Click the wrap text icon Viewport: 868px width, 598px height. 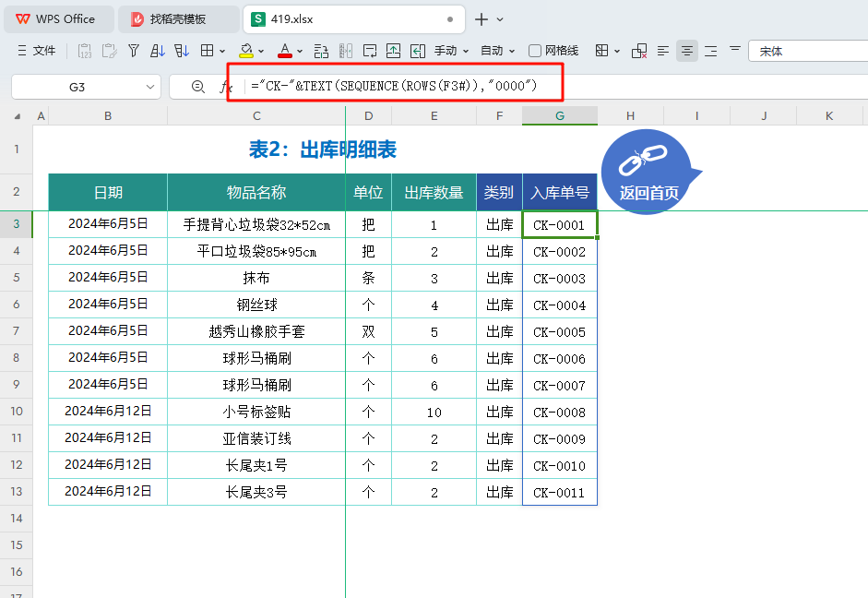coord(370,51)
